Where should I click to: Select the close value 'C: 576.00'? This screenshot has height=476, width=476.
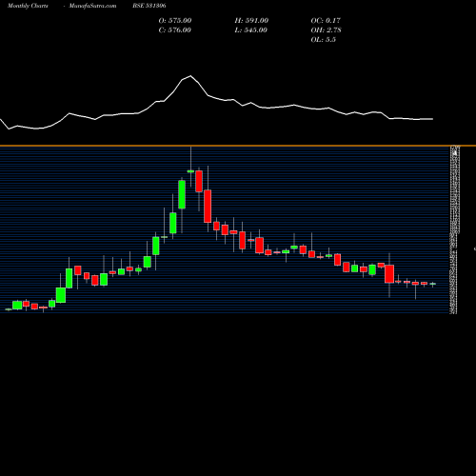coord(175,30)
